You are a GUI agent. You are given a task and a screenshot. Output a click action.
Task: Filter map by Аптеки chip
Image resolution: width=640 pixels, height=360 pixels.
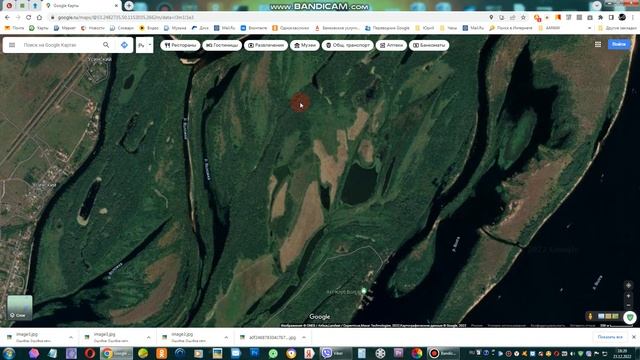[x=391, y=45]
